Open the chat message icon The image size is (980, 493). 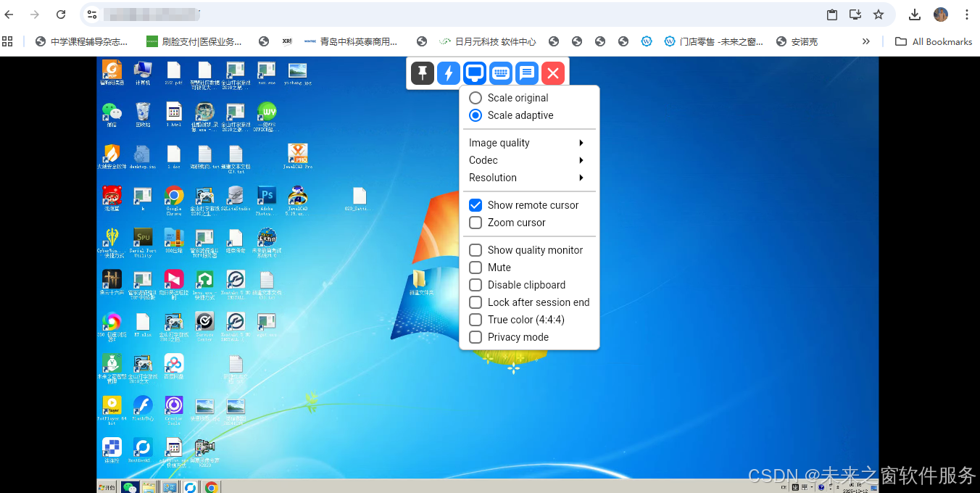tap(527, 72)
